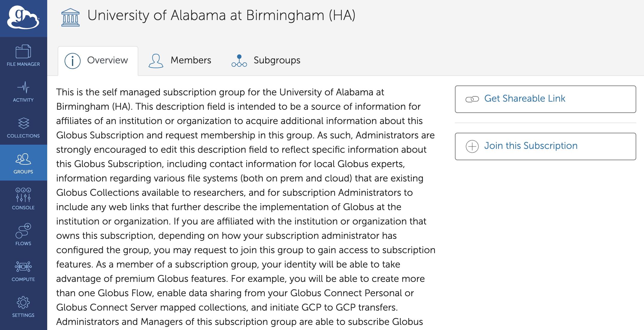Click the Get Shareable Link button

pyautogui.click(x=545, y=99)
